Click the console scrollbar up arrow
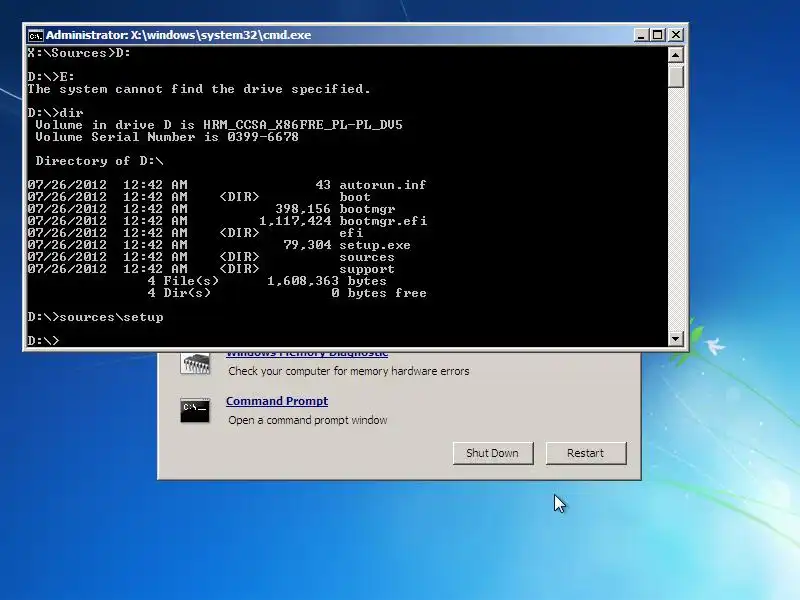The height and width of the screenshot is (600, 800). point(676,55)
